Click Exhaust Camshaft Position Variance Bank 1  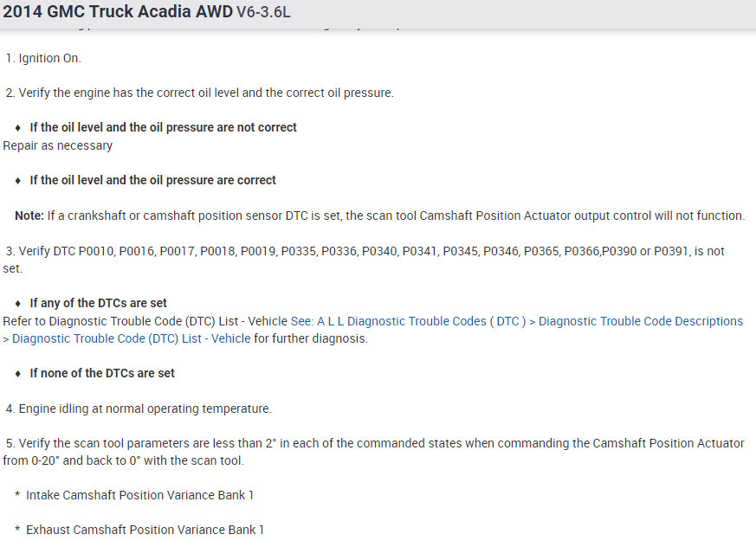point(145,530)
